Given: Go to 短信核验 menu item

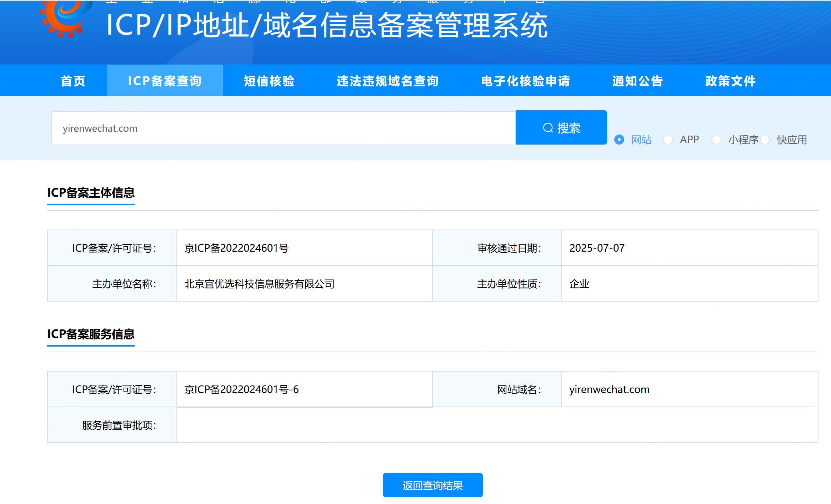Looking at the screenshot, I should pos(269,81).
